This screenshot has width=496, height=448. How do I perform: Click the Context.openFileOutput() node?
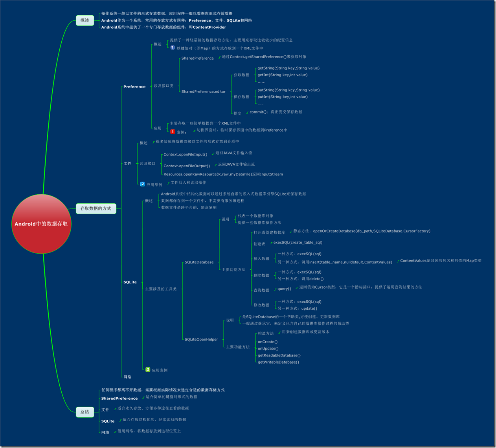(x=187, y=166)
